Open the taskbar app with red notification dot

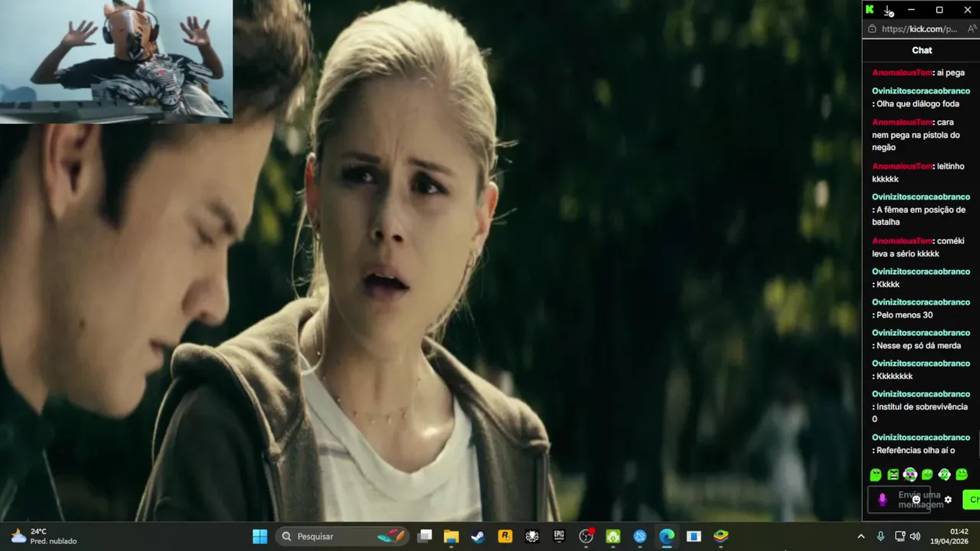tap(586, 536)
